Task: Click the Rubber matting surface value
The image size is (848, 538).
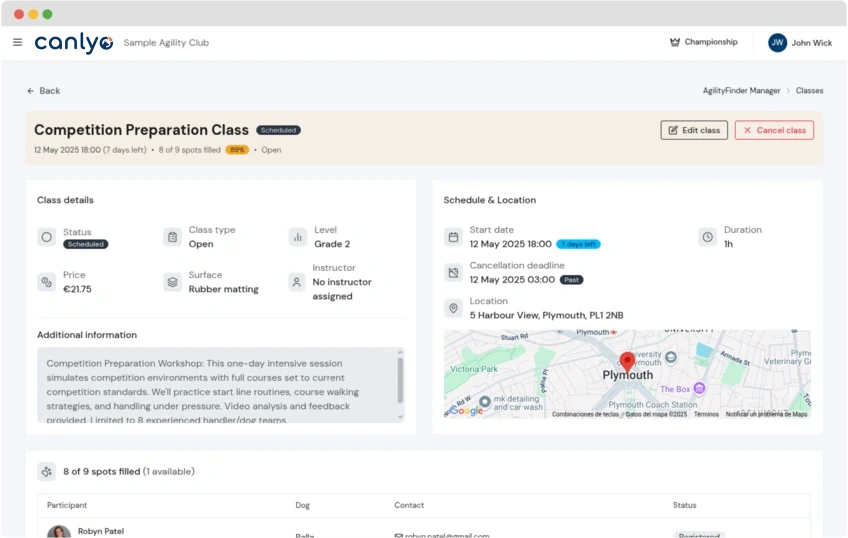Action: pyautogui.click(x=223, y=289)
